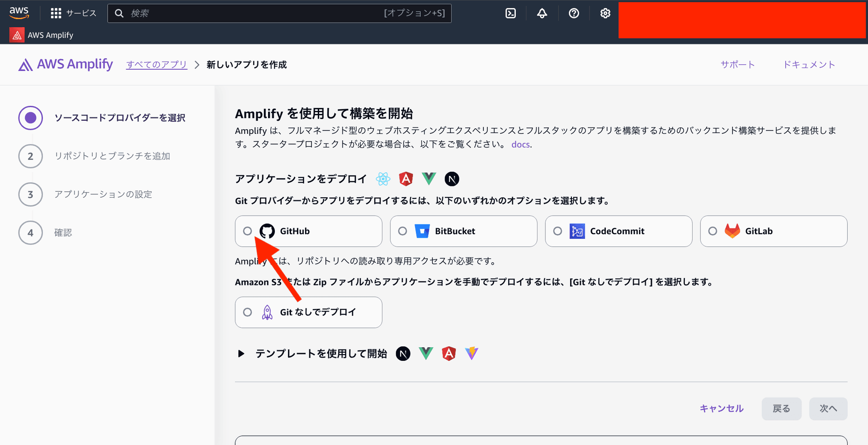This screenshot has height=445, width=868.
Task: Select the BitBucket radio button
Action: [x=402, y=231]
